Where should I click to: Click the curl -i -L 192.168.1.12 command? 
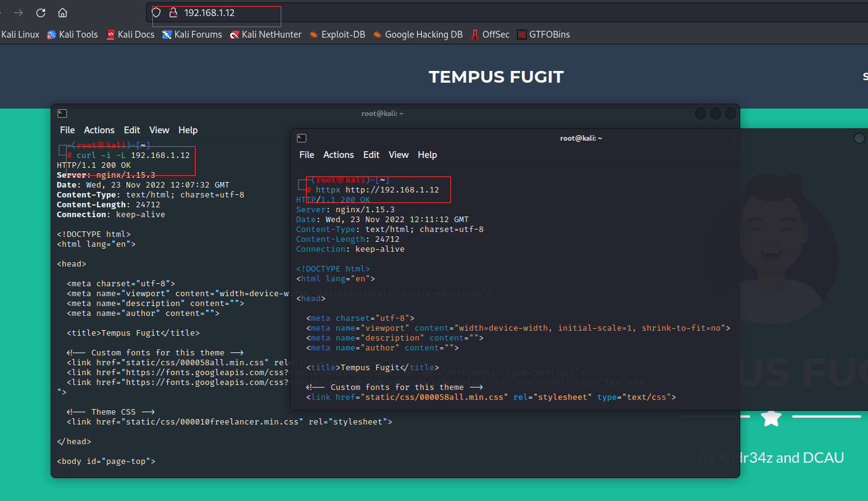tap(133, 155)
